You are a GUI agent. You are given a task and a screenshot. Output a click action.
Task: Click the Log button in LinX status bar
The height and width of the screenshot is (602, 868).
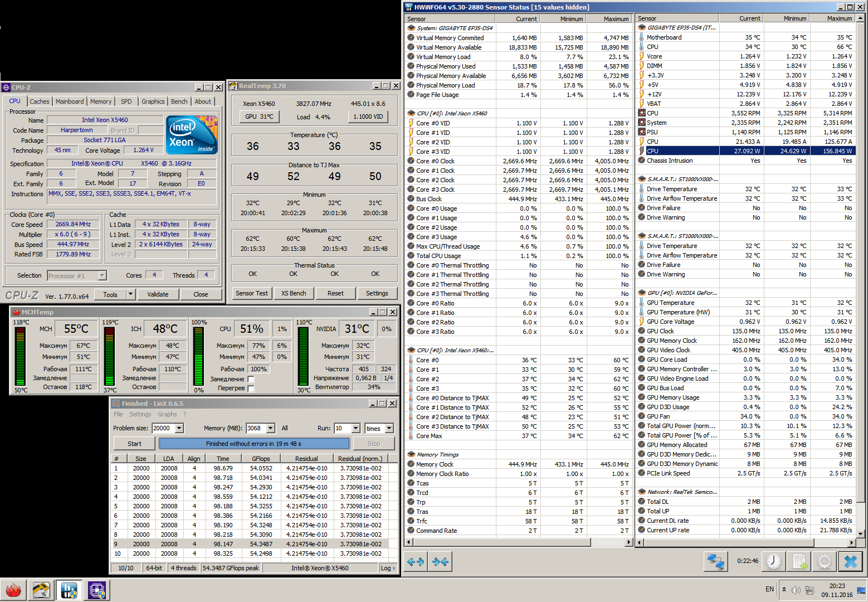pyautogui.click(x=388, y=568)
